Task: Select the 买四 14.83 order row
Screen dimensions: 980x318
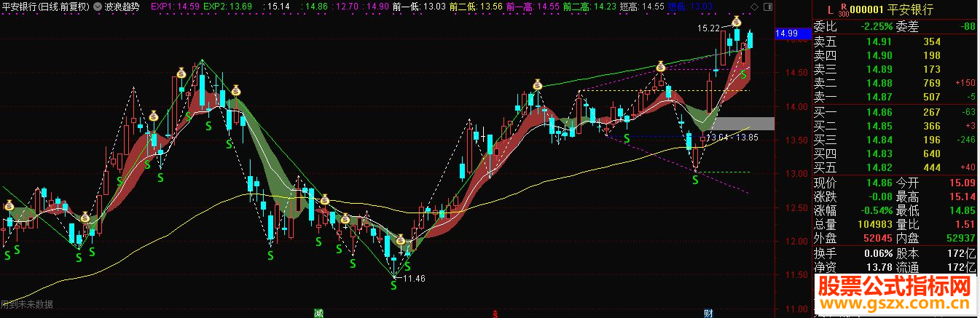Action: tap(895, 153)
